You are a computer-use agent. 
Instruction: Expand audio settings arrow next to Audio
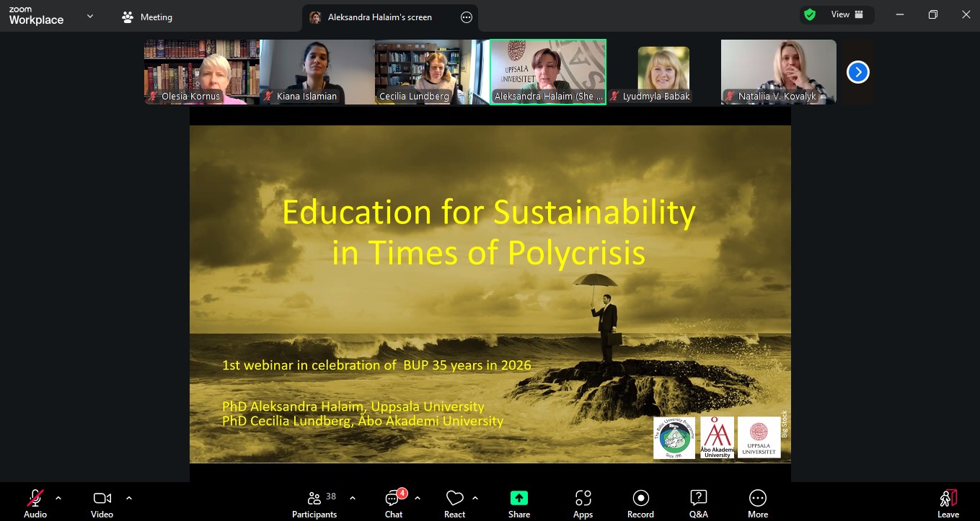tap(58, 498)
